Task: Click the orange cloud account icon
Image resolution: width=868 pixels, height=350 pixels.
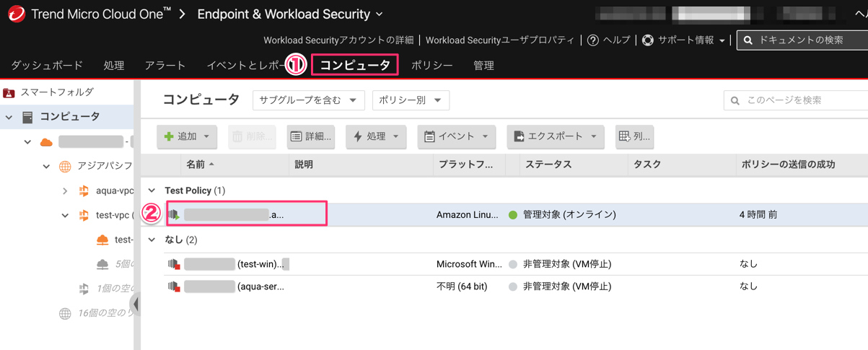Action: point(46,142)
